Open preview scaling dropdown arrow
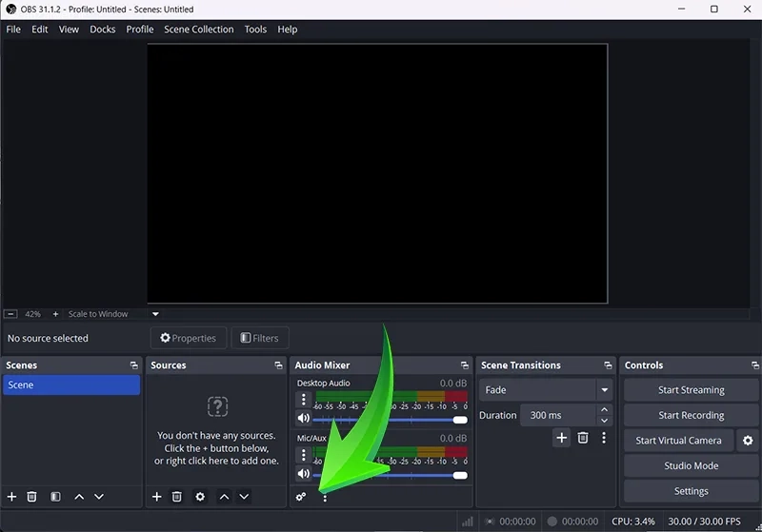The width and height of the screenshot is (762, 532). click(155, 314)
